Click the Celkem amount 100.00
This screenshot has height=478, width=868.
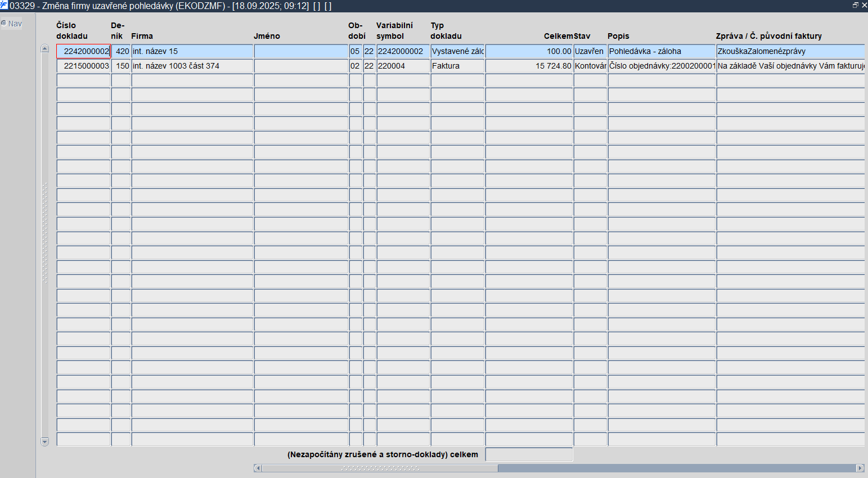[x=529, y=51]
